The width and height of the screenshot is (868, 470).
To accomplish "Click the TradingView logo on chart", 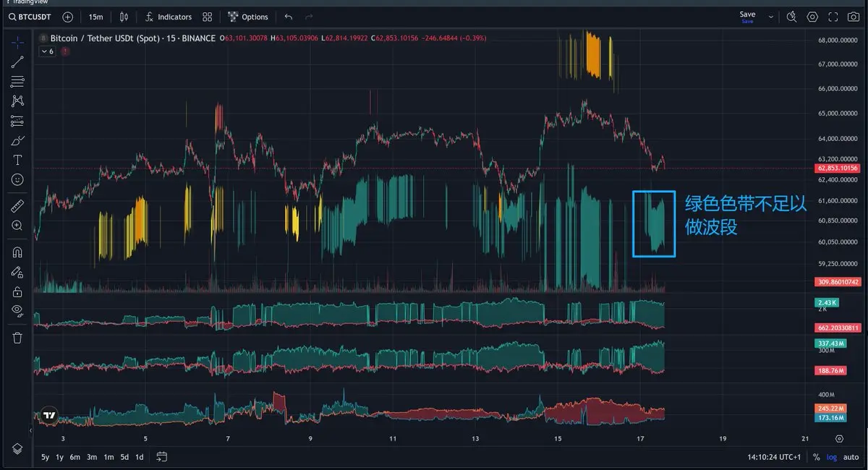I will coord(48,416).
